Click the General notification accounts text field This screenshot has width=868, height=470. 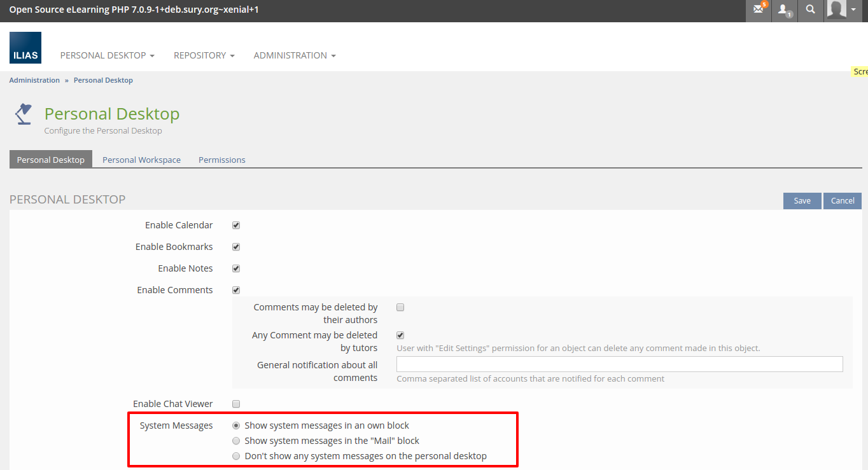point(619,364)
